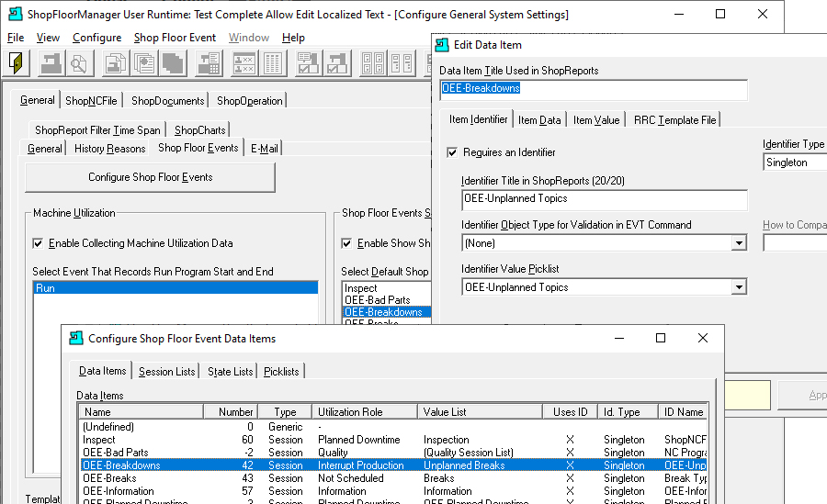Select the OEE-Information row in Data Items
Viewport: 827px width, 504px height.
(393, 491)
